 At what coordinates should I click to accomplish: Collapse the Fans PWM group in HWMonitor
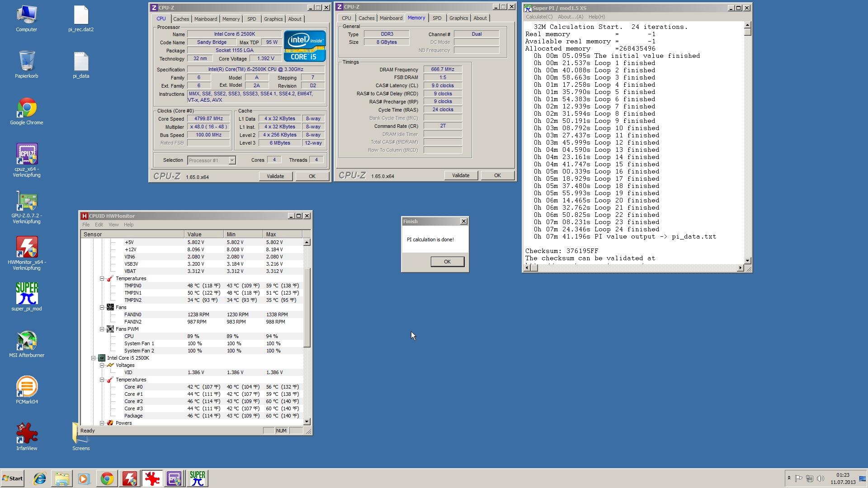point(102,329)
